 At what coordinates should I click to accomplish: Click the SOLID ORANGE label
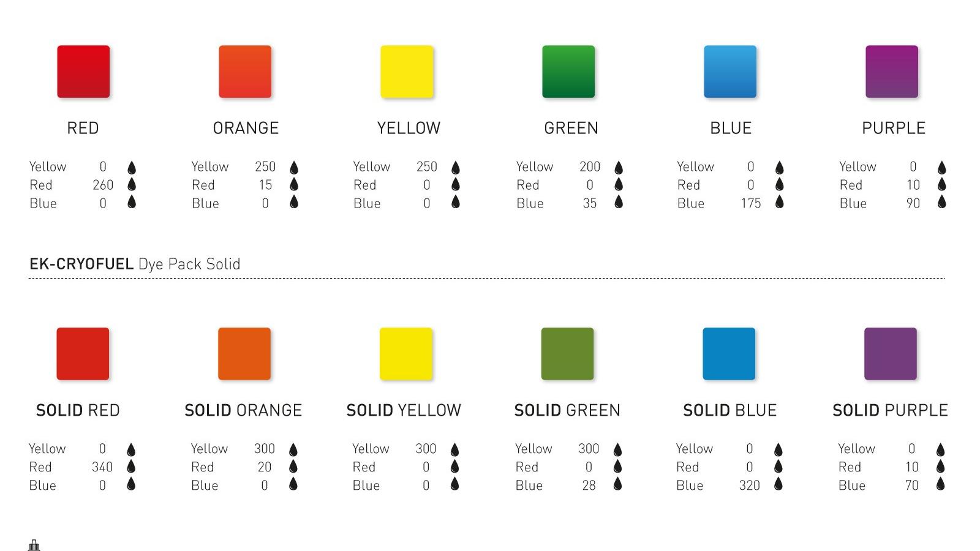[x=243, y=410]
